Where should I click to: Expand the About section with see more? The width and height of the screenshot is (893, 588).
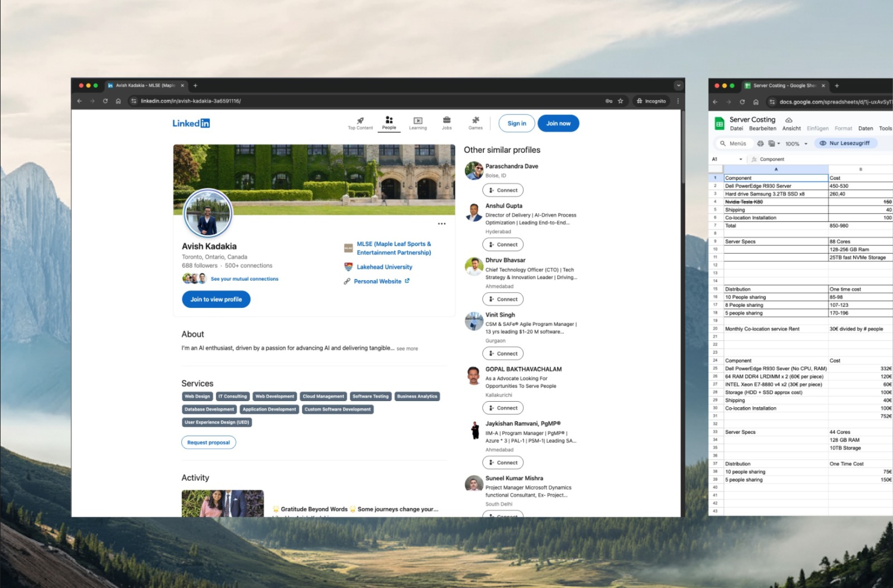407,349
